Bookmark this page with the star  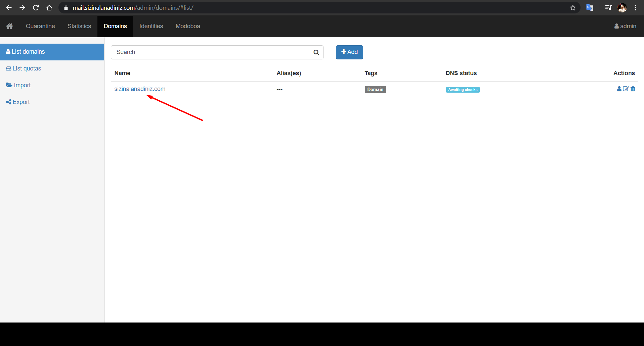click(x=573, y=8)
